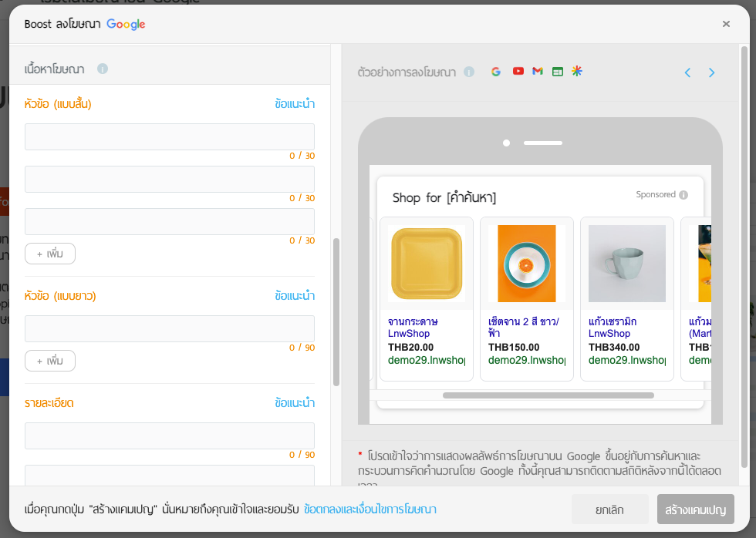This screenshot has width=756, height=538.
Task: Add another long headline with + เพิ่ม
Action: pyautogui.click(x=50, y=361)
